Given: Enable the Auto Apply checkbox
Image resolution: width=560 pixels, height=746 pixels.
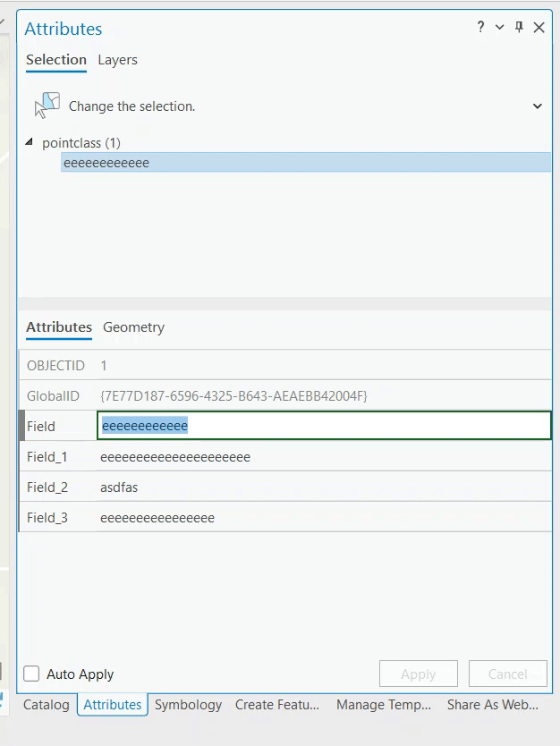Looking at the screenshot, I should coord(32,674).
